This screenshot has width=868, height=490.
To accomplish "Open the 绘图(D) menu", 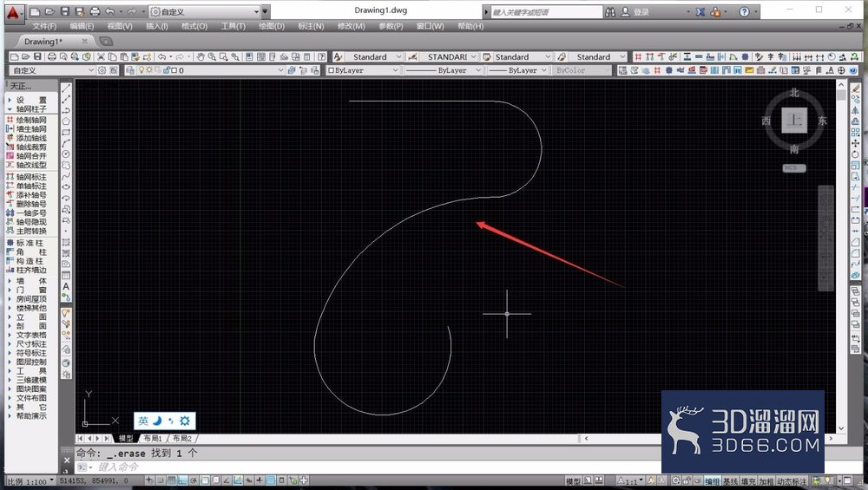I will point(271,26).
